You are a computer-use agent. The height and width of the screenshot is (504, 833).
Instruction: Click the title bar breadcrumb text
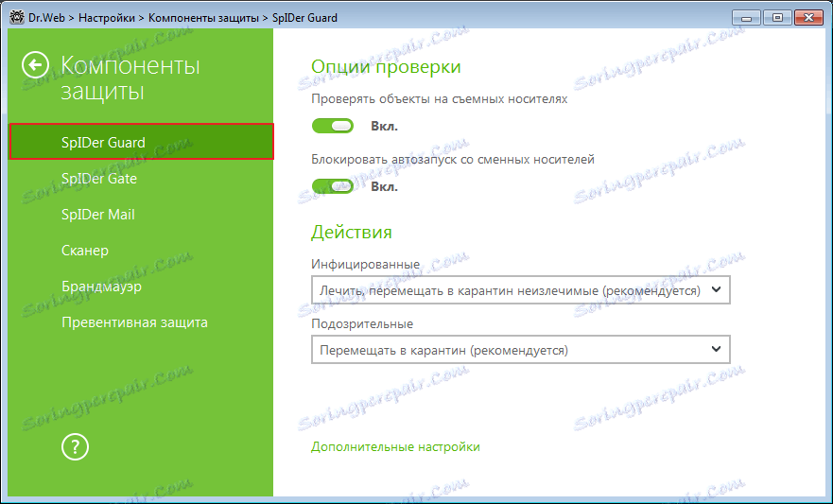coord(182,18)
